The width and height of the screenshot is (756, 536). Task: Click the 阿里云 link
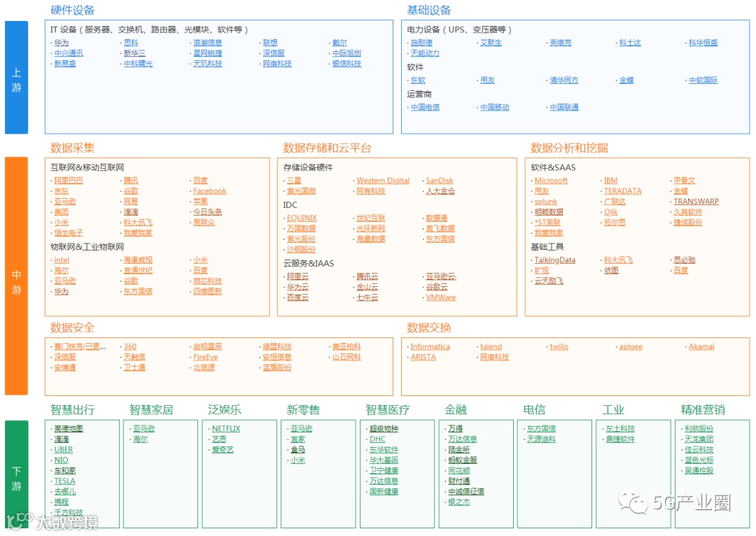pos(297,276)
